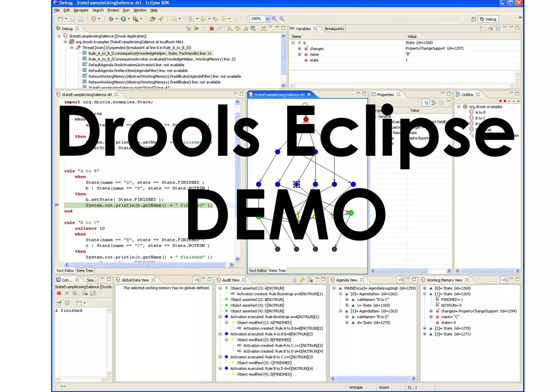Close the right StateExampleUsingSalience.drl editor tab
This screenshot has height=392, width=555.
point(309,94)
